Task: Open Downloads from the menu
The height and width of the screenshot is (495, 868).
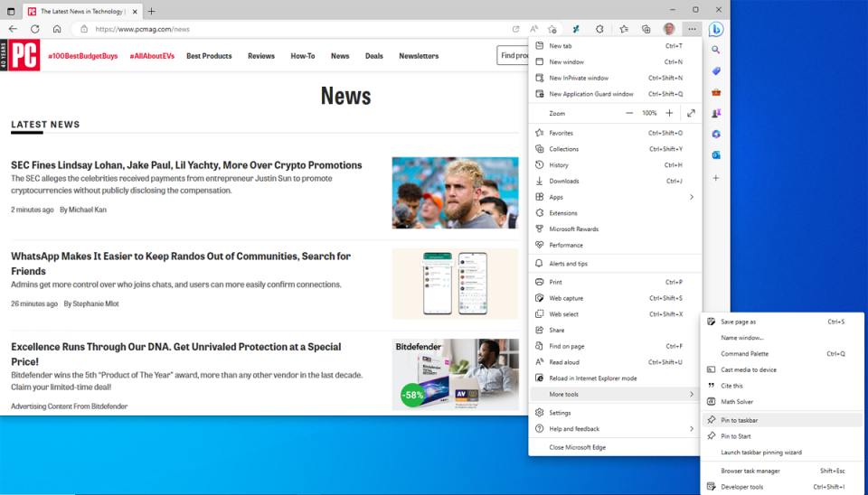Action: (615, 181)
